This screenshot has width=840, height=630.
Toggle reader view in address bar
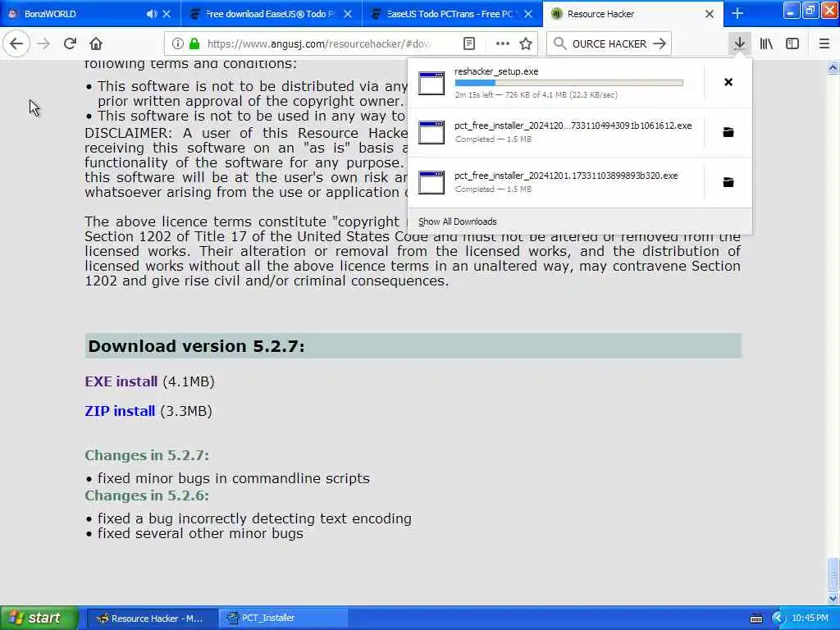468,43
